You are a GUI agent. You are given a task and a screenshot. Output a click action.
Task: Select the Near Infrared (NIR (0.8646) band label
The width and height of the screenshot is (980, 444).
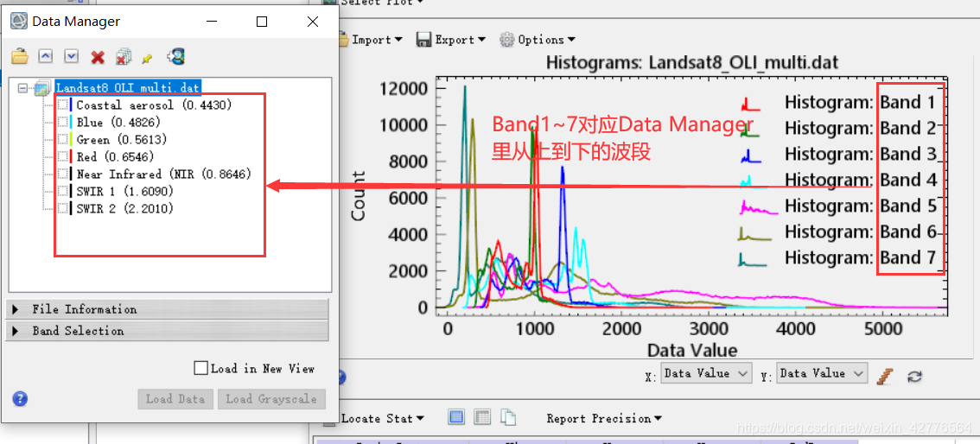pos(163,174)
